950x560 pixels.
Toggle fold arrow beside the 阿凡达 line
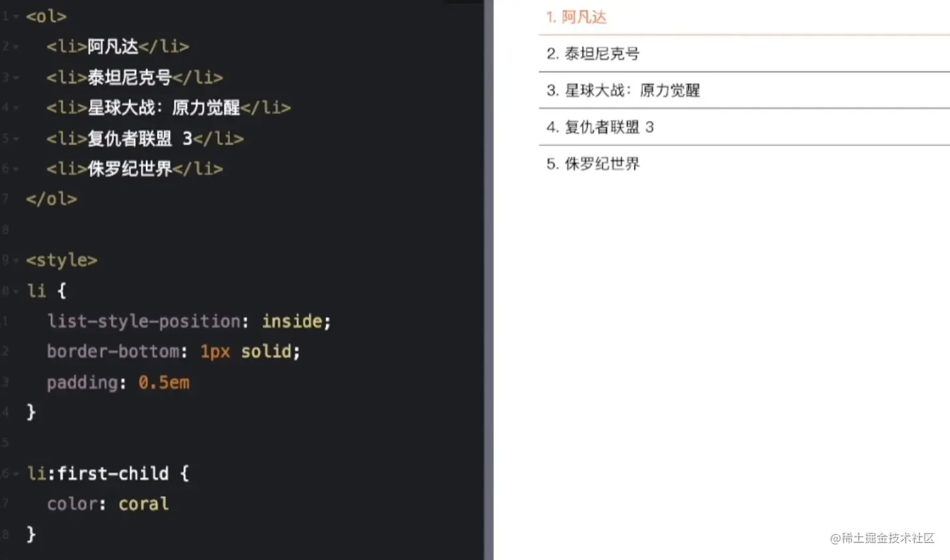point(15,47)
